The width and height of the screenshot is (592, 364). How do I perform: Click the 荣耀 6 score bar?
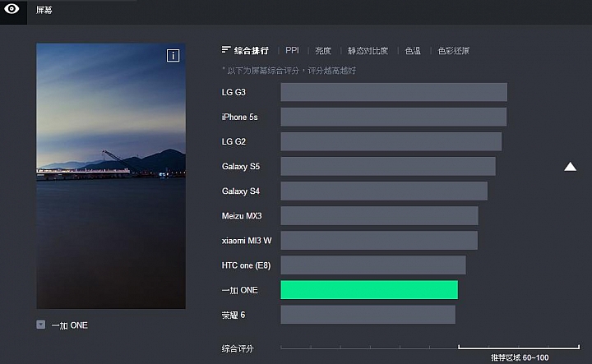pyautogui.click(x=368, y=315)
